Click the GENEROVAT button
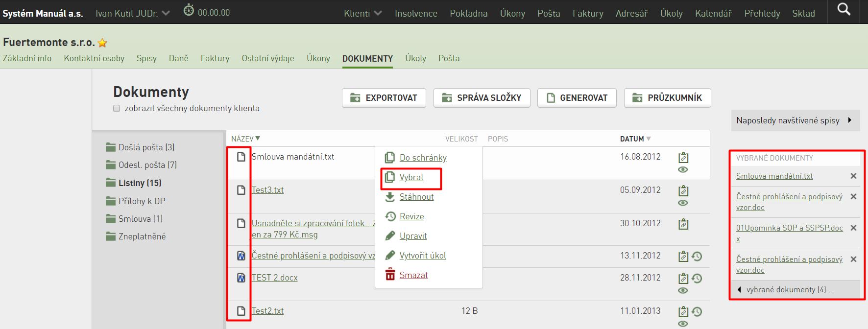The width and height of the screenshot is (868, 329). (577, 98)
